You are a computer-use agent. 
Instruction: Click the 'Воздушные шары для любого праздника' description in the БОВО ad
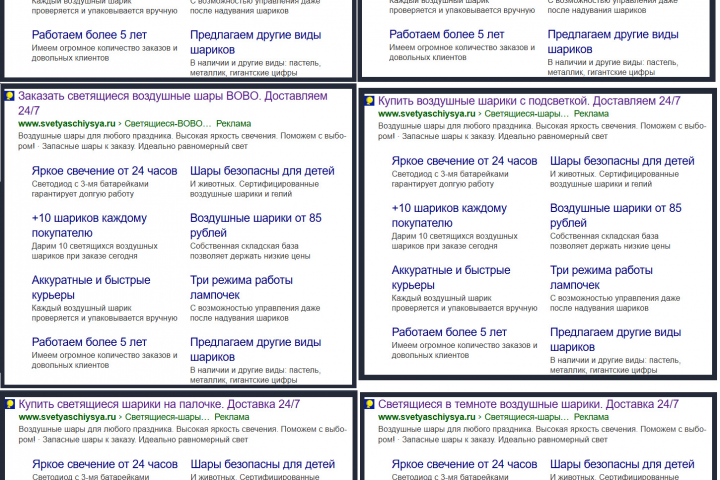182,141
